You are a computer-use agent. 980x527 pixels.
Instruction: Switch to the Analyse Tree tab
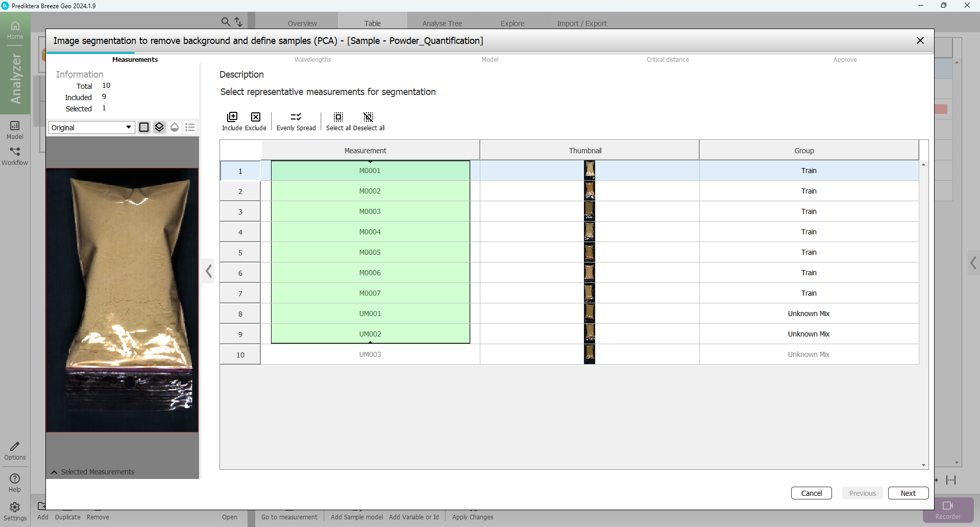(442, 23)
